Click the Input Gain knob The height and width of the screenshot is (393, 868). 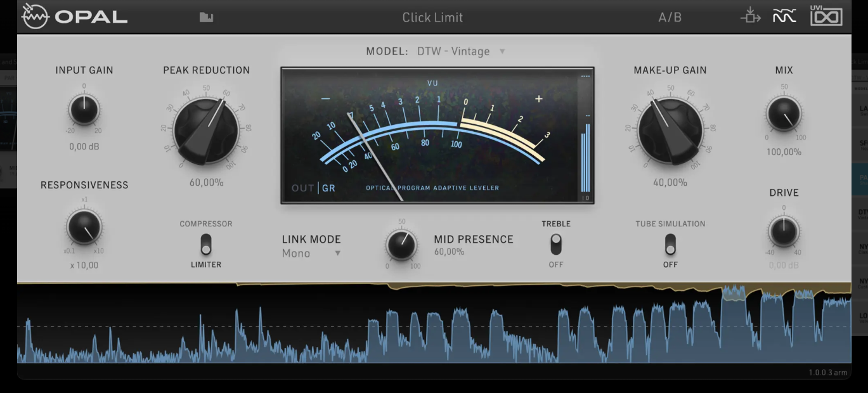click(84, 110)
